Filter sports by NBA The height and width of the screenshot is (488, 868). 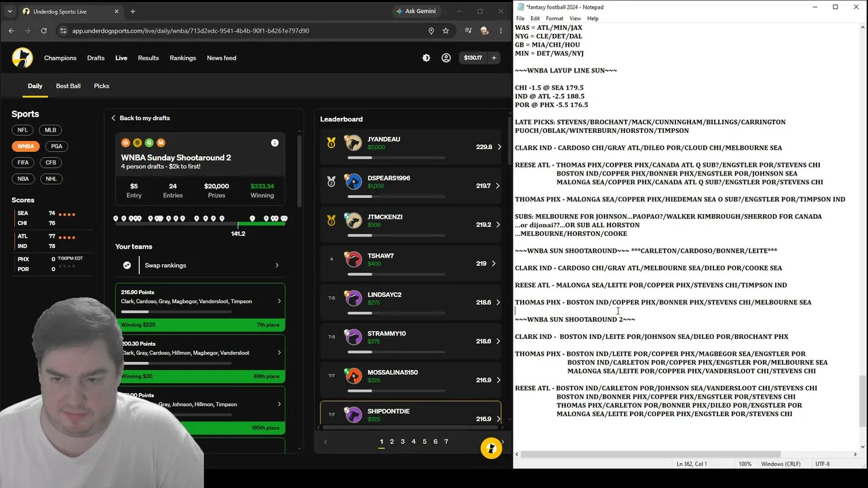tap(23, 179)
